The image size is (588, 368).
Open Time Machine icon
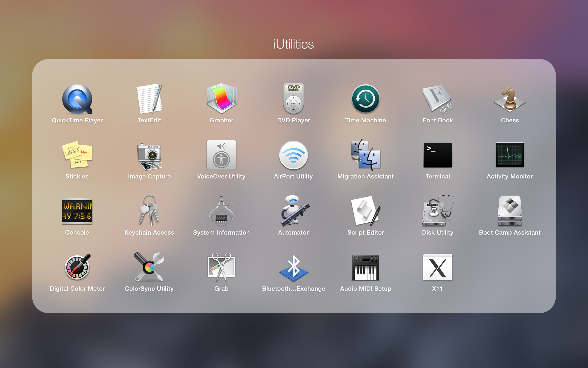366,99
